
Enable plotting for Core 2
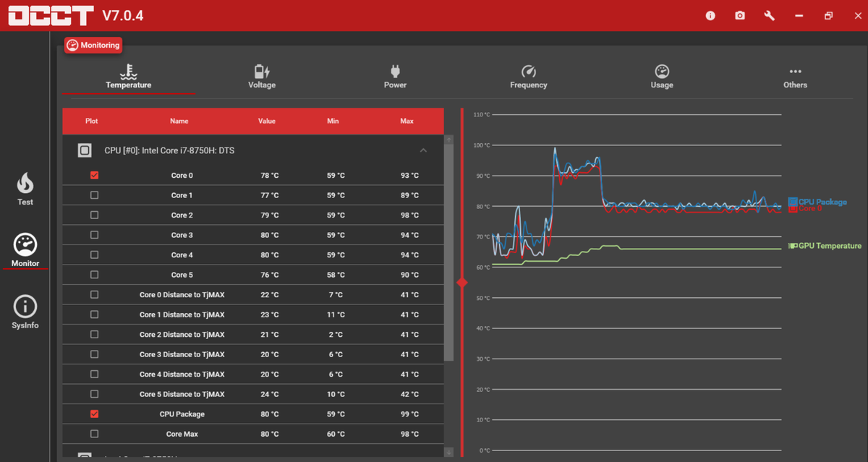[x=94, y=215]
